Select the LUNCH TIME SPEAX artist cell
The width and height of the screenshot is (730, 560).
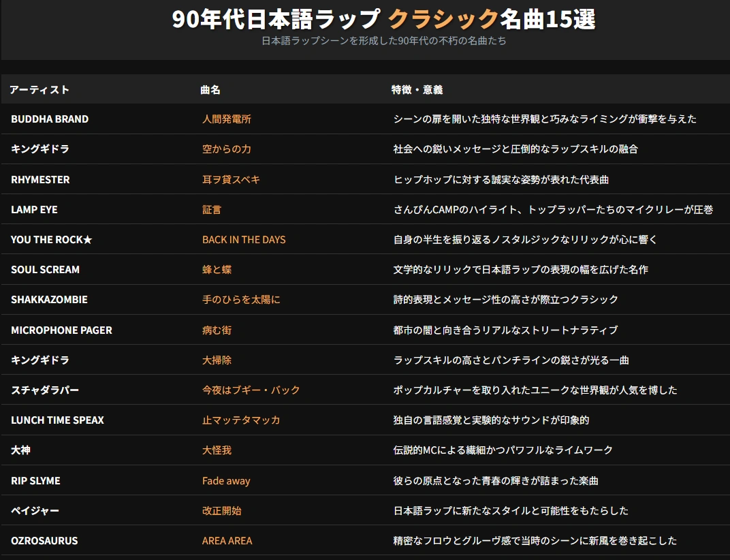(x=58, y=420)
